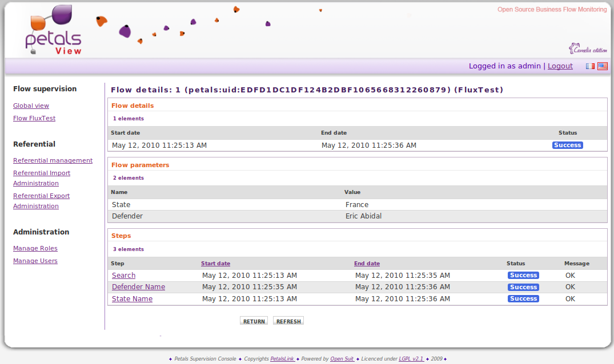The image size is (614, 364).
Task: Switch language to US English flag
Action: click(x=602, y=66)
